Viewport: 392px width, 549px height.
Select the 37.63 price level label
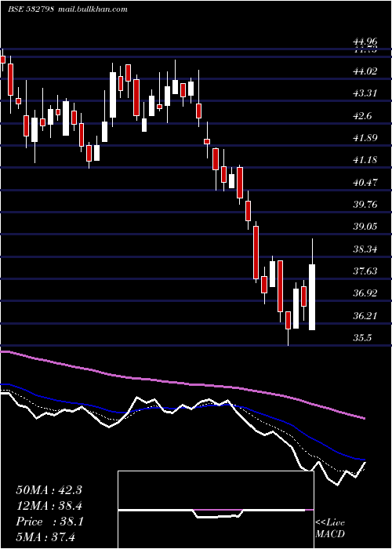pos(365,271)
